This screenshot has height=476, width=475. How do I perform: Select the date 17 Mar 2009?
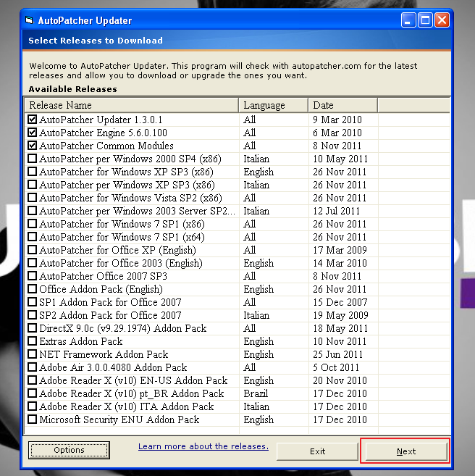pyautogui.click(x=340, y=250)
